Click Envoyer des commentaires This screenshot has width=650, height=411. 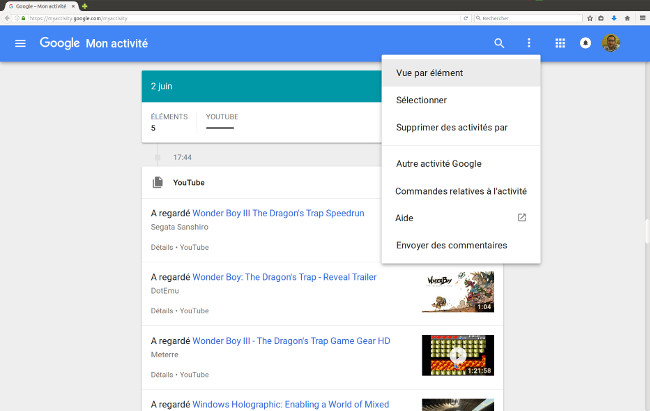point(451,245)
